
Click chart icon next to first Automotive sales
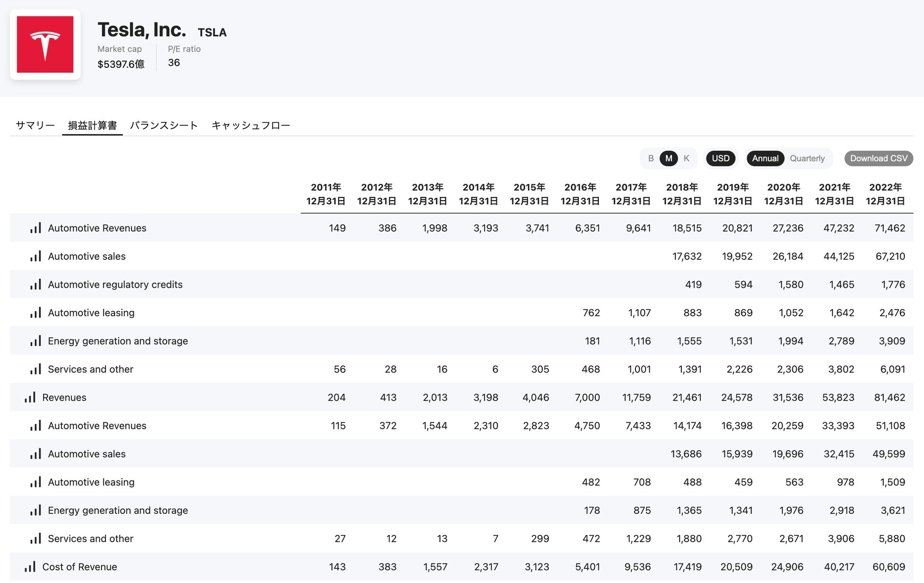pos(36,256)
